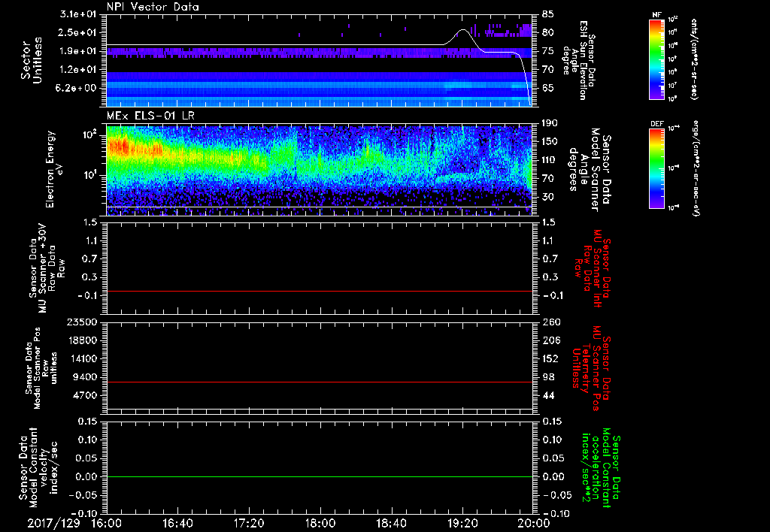770x532 pixels.
Task: Click the "18:00" time axis label
Action: click(320, 523)
